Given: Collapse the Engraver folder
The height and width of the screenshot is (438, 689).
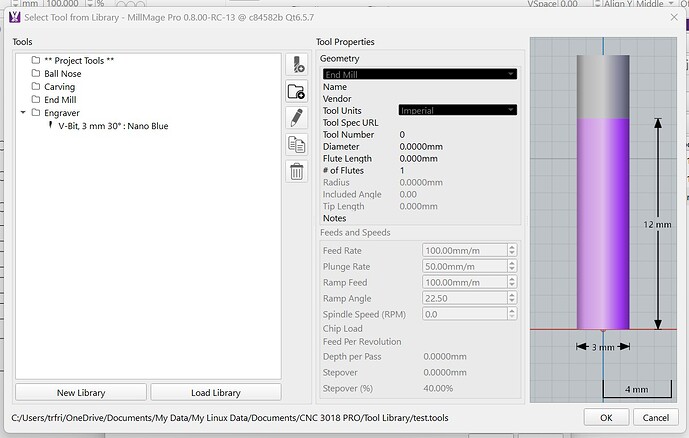Looking at the screenshot, I should pyautogui.click(x=22, y=113).
